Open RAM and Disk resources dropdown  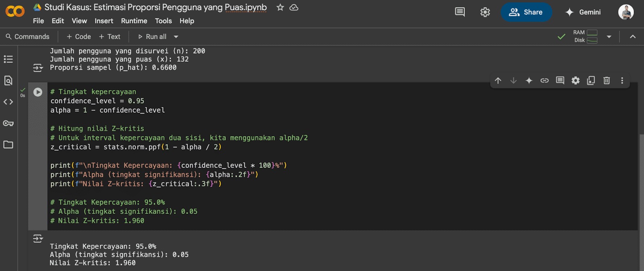coord(609,37)
